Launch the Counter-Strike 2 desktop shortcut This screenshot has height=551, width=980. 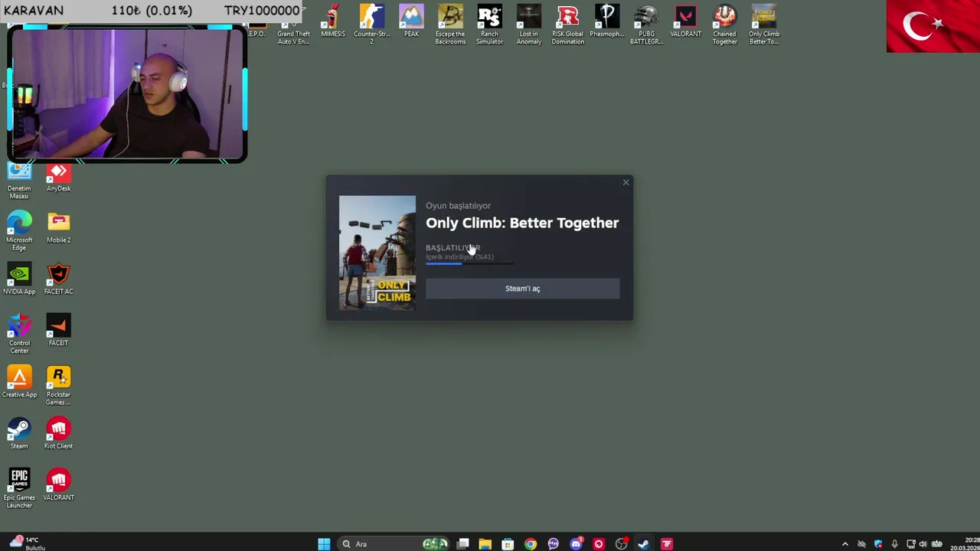pos(372,24)
